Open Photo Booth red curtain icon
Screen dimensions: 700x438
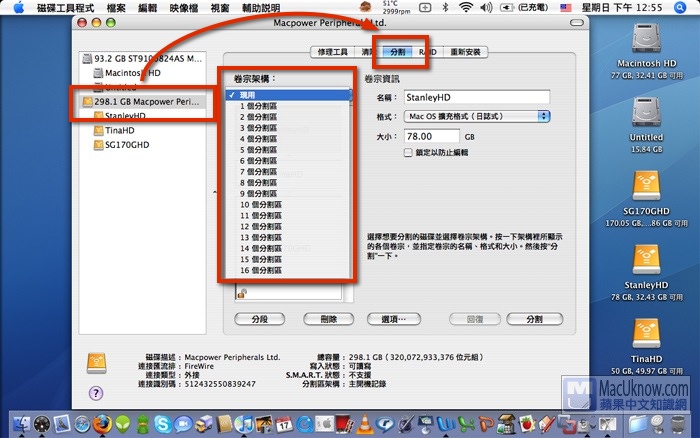(345, 424)
